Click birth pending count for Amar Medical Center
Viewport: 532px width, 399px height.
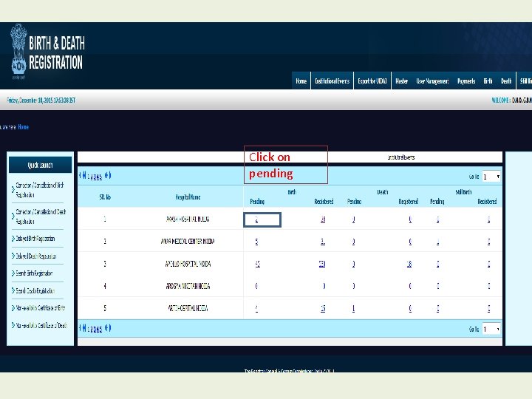(x=256, y=242)
